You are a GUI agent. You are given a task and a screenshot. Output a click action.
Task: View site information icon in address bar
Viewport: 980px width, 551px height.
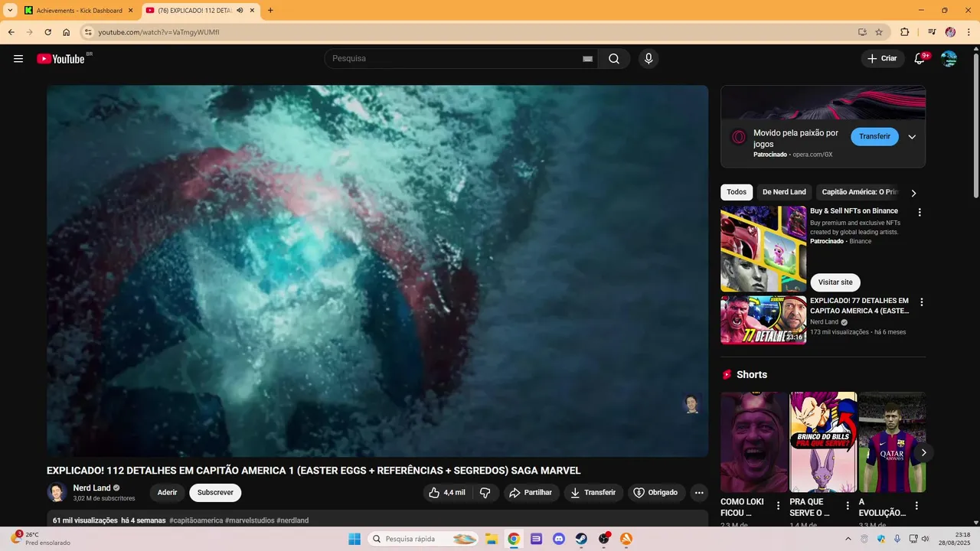tap(88, 32)
